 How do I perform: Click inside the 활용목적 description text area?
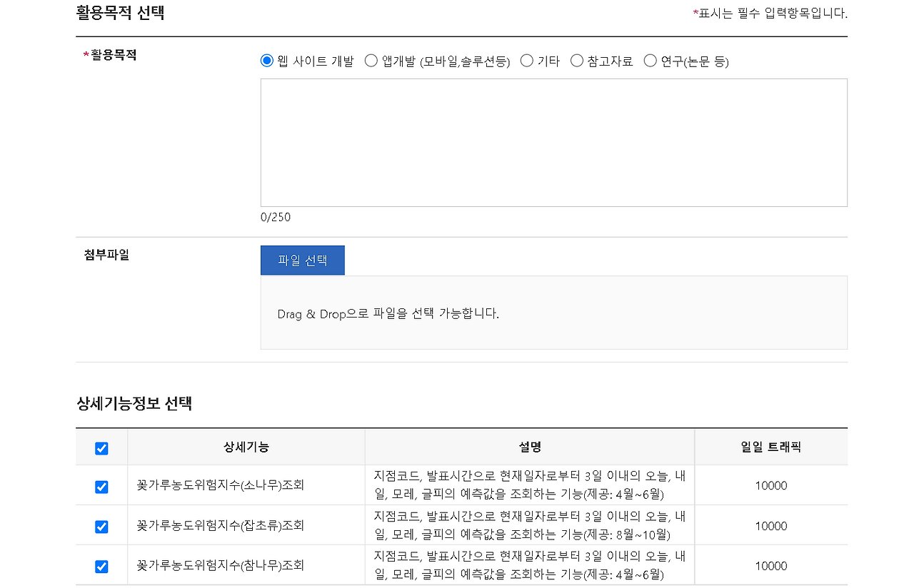pos(553,141)
